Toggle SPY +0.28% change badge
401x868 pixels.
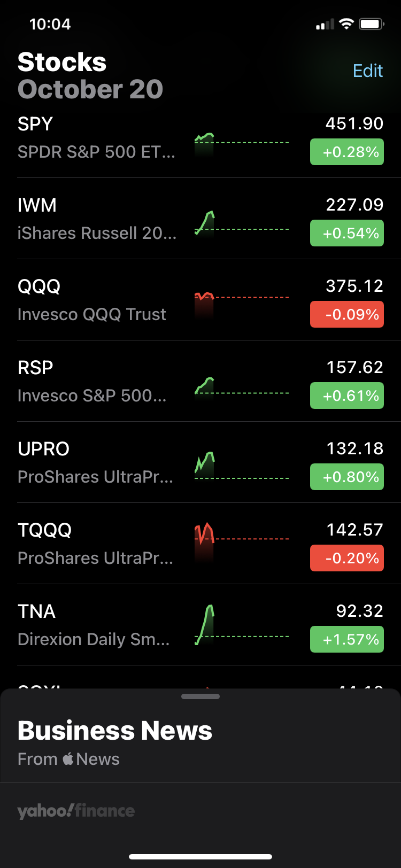click(347, 152)
